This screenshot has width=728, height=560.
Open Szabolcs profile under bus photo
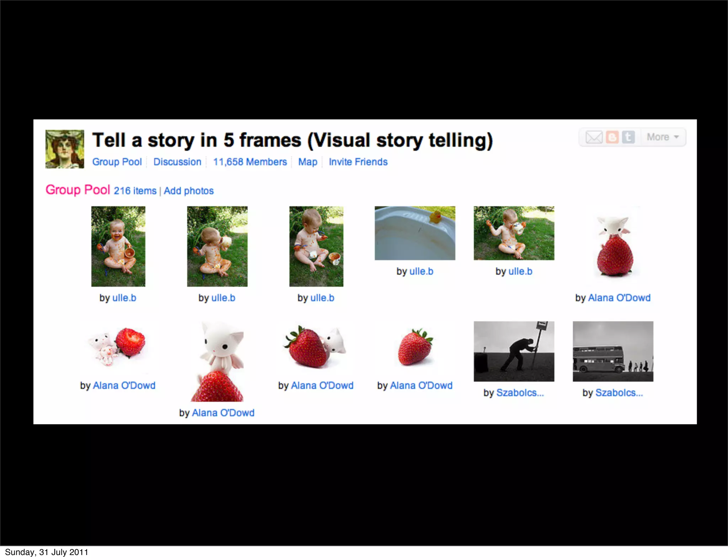619,393
